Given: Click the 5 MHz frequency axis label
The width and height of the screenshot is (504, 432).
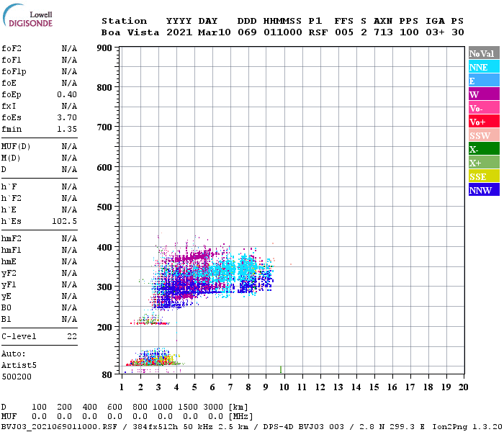Looking at the screenshot, I should (194, 387).
